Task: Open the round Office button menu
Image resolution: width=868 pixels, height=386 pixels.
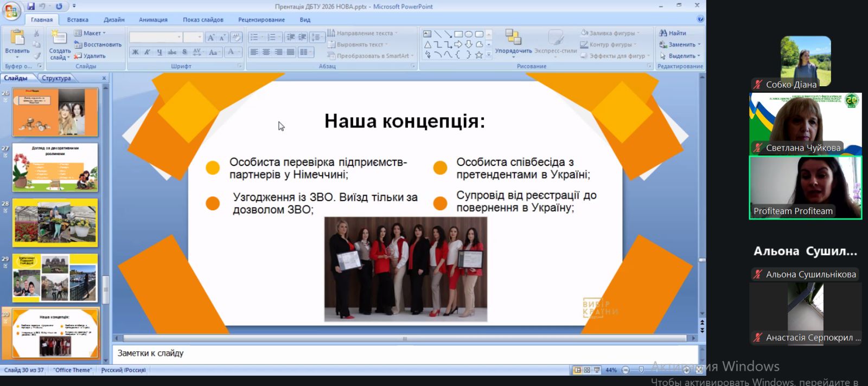Action: [11, 10]
